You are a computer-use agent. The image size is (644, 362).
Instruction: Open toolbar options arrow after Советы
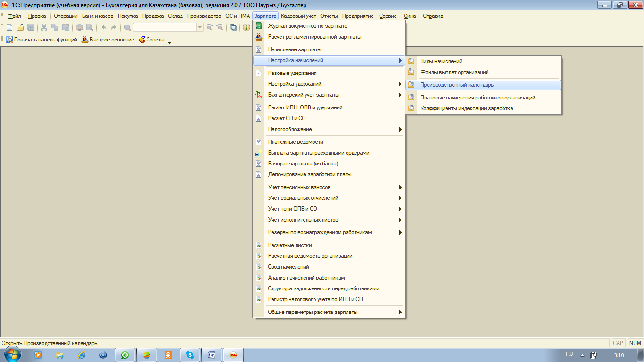(x=169, y=42)
